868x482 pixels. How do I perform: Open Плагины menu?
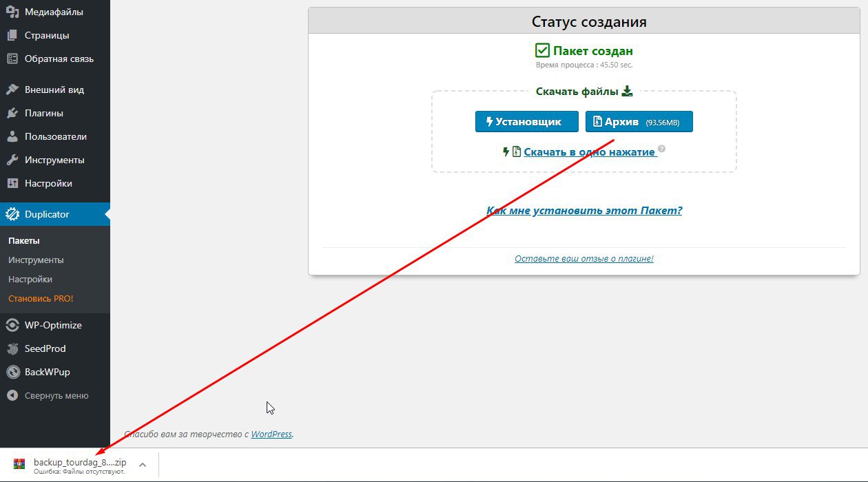click(x=55, y=113)
